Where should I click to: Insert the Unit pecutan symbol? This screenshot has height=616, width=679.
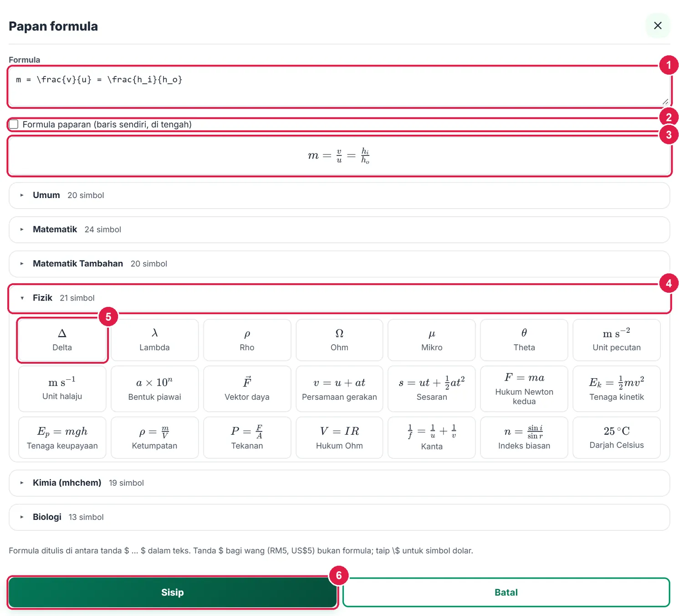(x=617, y=340)
